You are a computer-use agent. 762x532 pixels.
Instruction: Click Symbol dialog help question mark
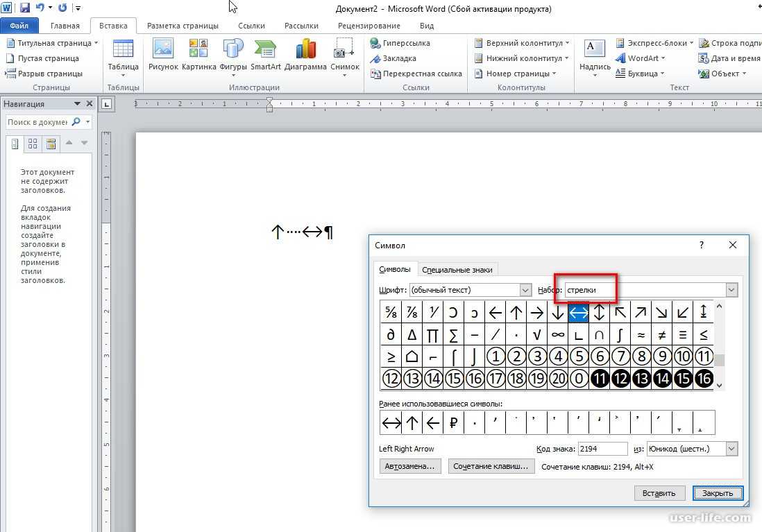click(701, 245)
